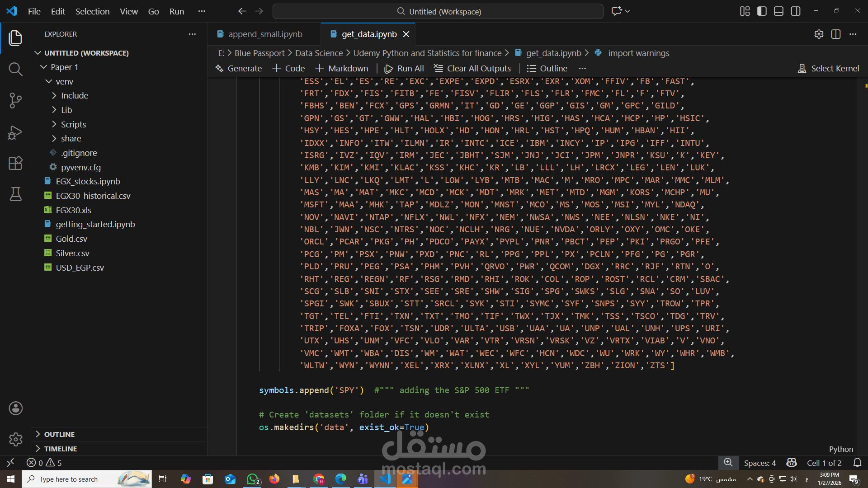This screenshot has height=488, width=868.
Task: Switch to append_small.ipynb tab
Action: (x=265, y=34)
